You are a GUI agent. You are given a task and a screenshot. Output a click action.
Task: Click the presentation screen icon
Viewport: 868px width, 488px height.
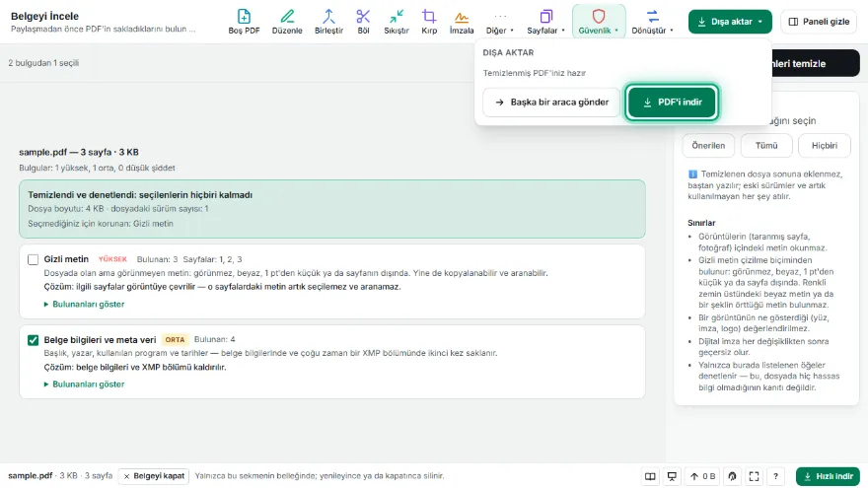coord(672,476)
